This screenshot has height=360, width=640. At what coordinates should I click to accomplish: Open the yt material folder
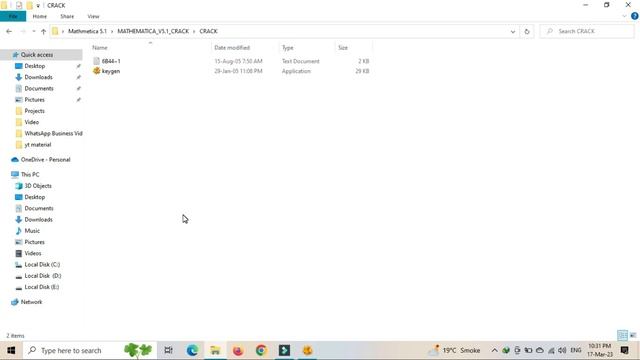[38, 144]
